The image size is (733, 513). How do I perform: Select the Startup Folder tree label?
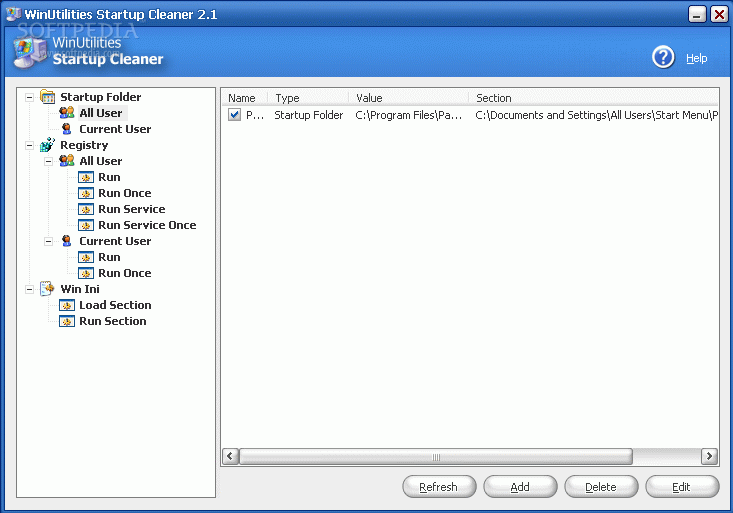click(x=101, y=97)
